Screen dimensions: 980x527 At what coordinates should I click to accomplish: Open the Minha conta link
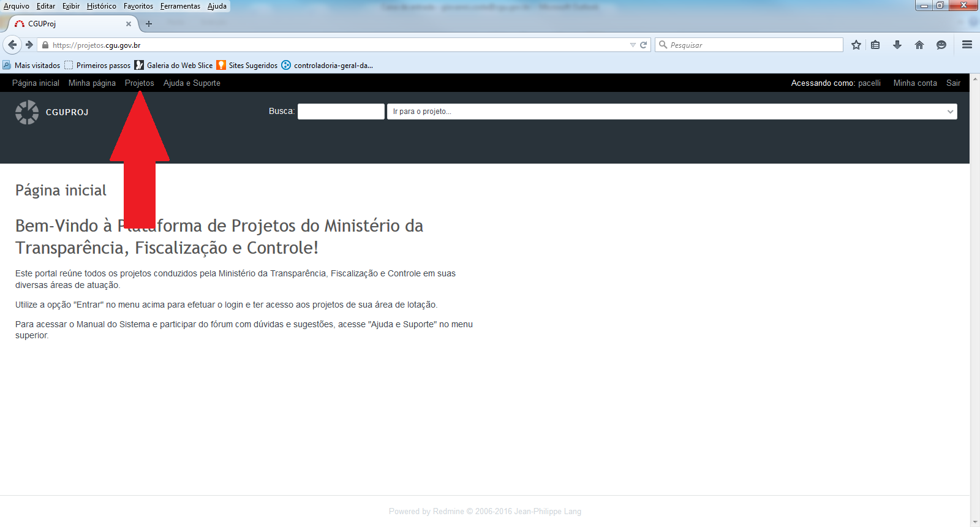click(x=914, y=83)
